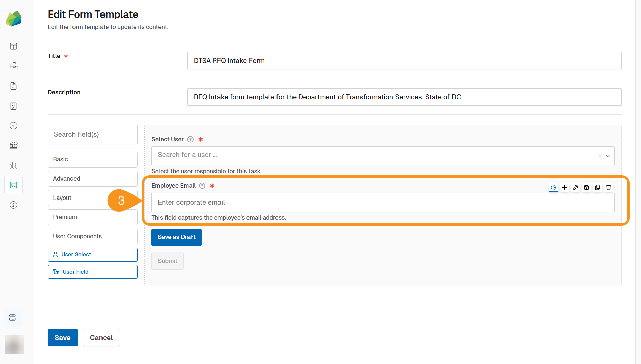This screenshot has height=364, width=641.
Task: Open the briefcase icon in the sidebar
Action: (14, 66)
